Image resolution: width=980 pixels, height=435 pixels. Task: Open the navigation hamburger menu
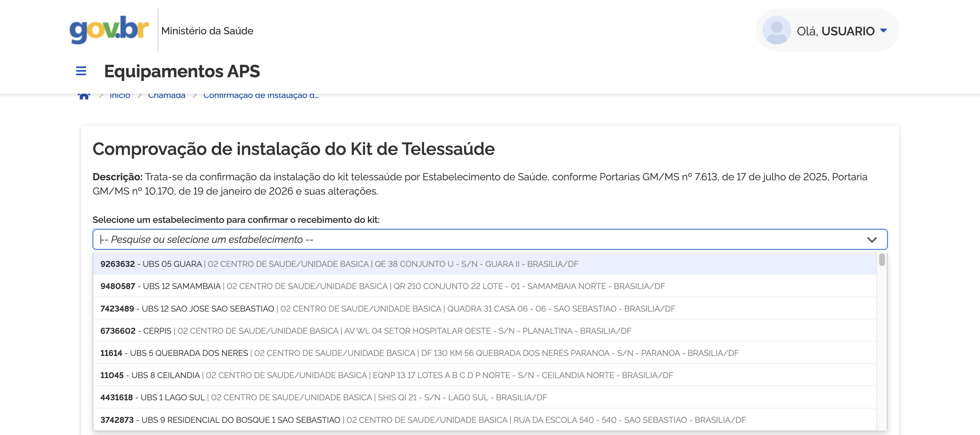point(81,71)
